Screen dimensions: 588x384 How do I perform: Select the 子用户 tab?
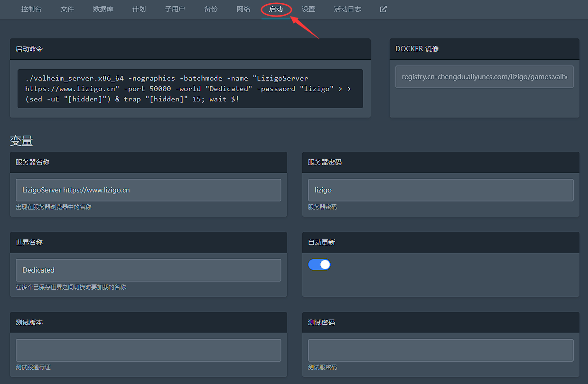tap(175, 9)
